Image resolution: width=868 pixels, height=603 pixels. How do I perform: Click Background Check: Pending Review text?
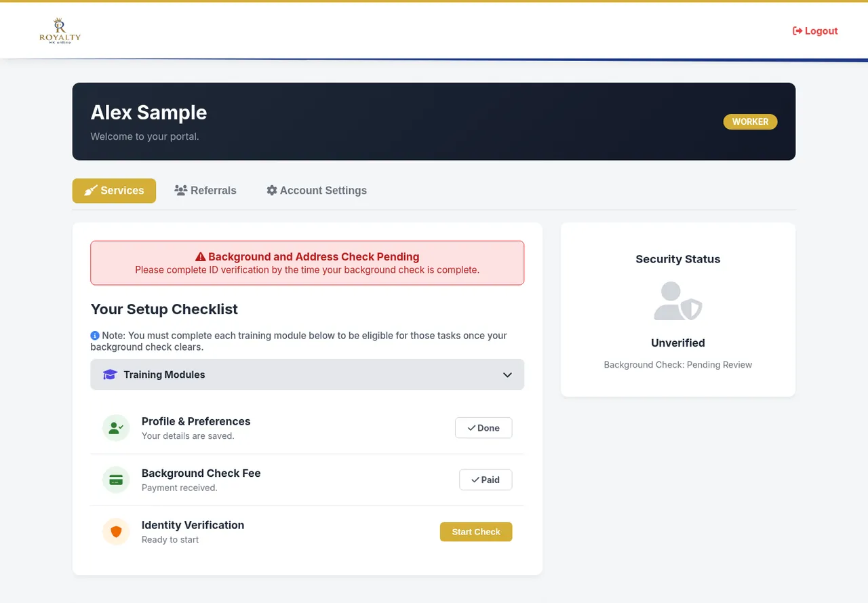(678, 365)
